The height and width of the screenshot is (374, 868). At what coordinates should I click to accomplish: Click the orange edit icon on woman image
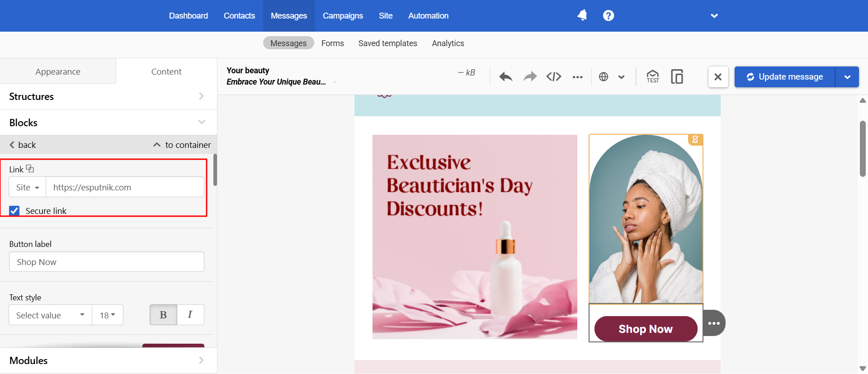coord(695,139)
